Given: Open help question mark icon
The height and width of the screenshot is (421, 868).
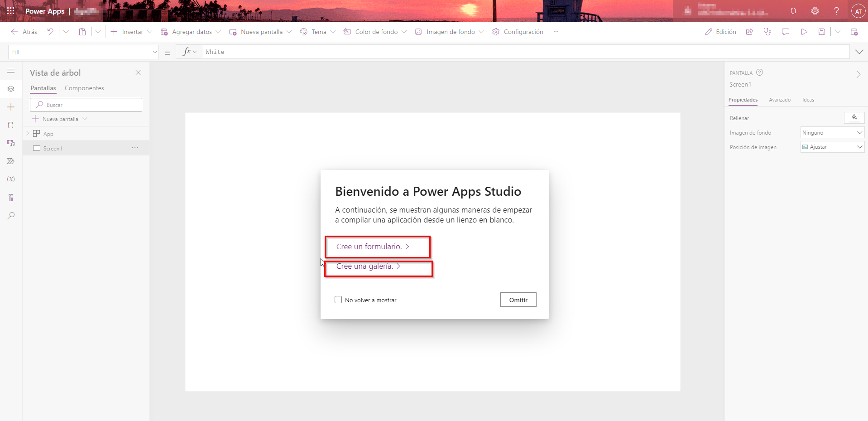Looking at the screenshot, I should (836, 11).
